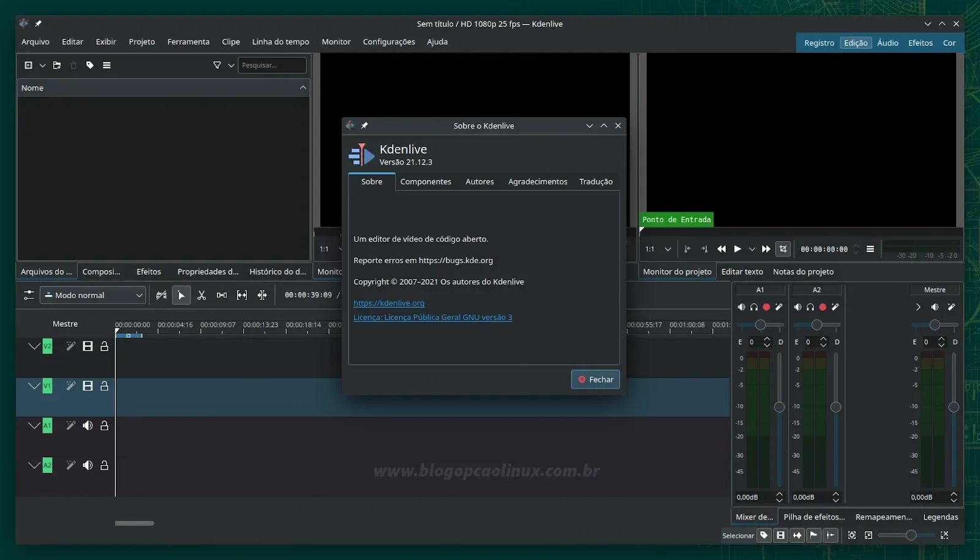Toggle the snap button in timeline footer
Image resolution: width=980 pixels, height=560 pixels.
830,535
